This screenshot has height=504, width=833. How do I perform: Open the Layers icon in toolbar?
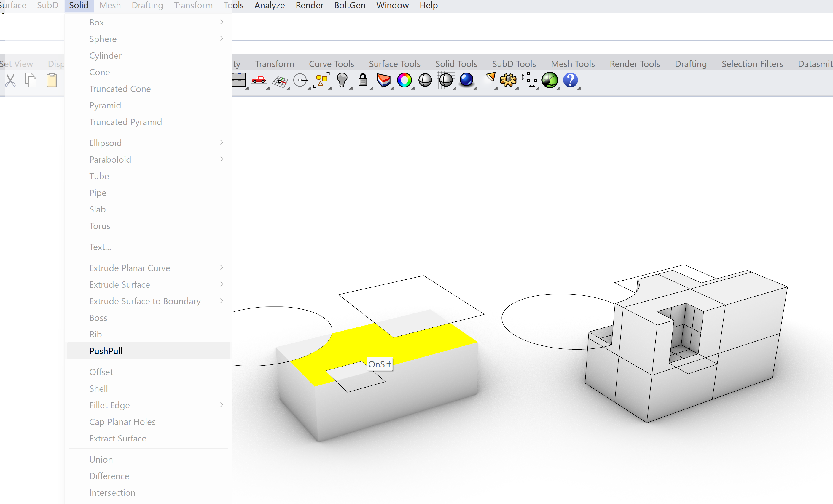click(x=384, y=80)
